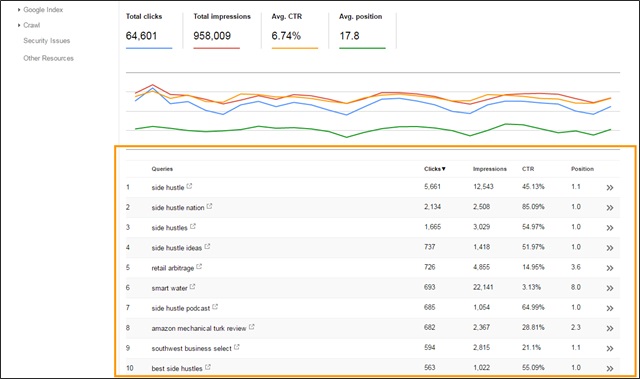Open Other Resources in sidebar

pos(49,58)
